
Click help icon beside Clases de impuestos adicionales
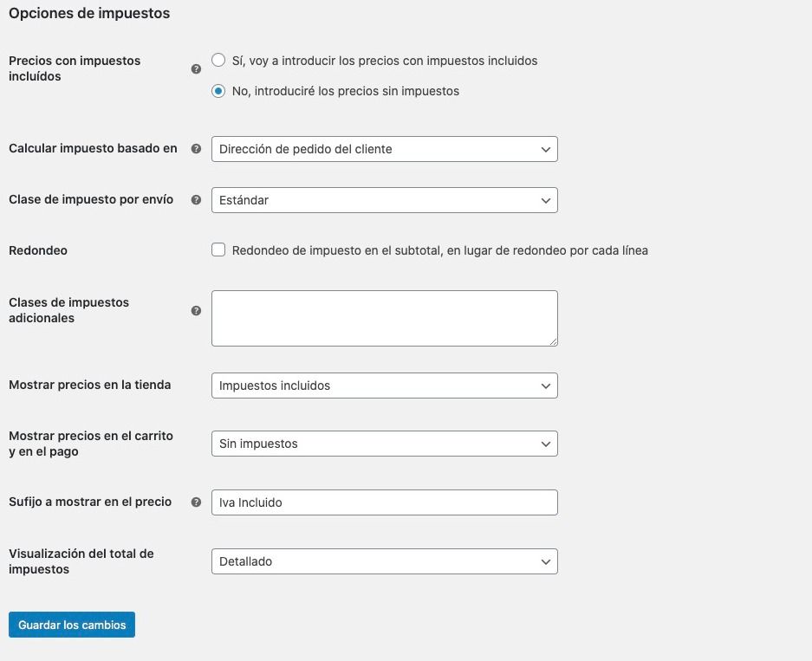[x=196, y=310]
